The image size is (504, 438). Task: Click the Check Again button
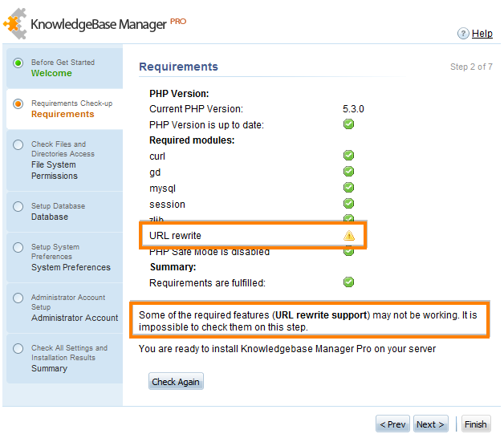point(176,381)
